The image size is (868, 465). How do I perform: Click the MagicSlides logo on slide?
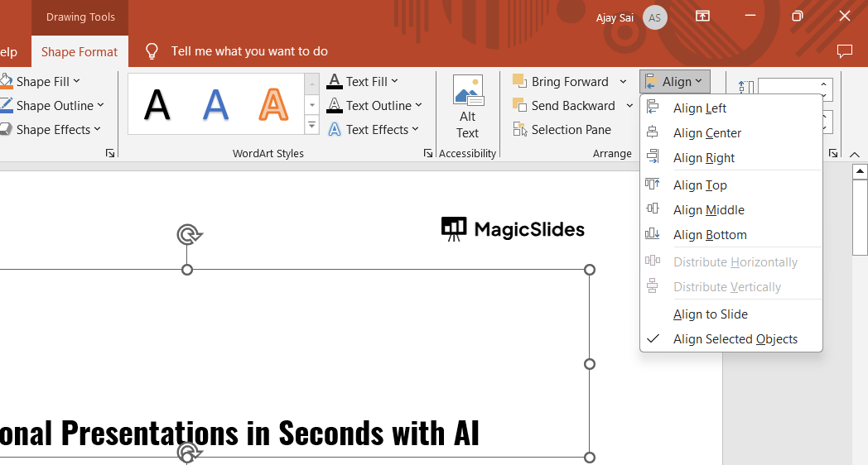(x=513, y=229)
